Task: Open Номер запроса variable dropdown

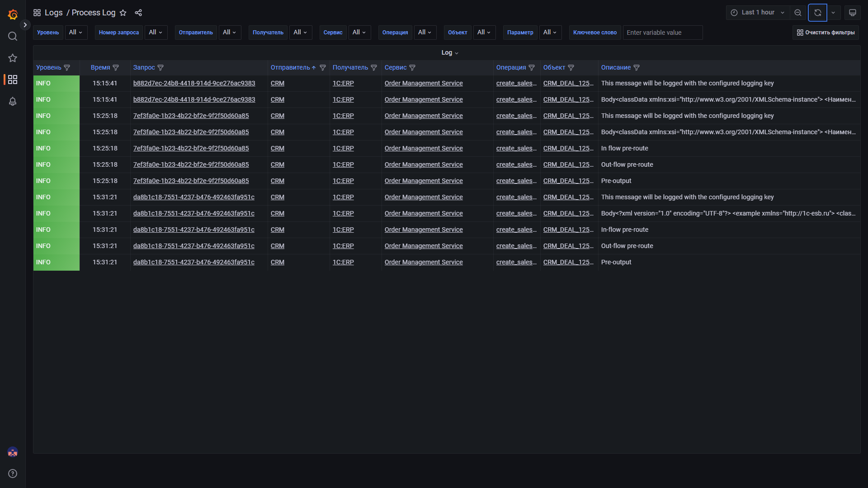Action: pyautogui.click(x=156, y=33)
